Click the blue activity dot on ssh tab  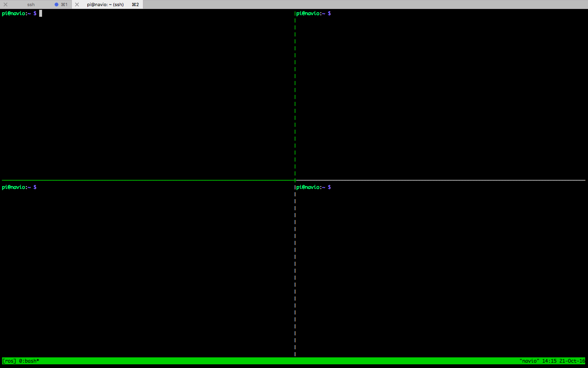click(56, 4)
